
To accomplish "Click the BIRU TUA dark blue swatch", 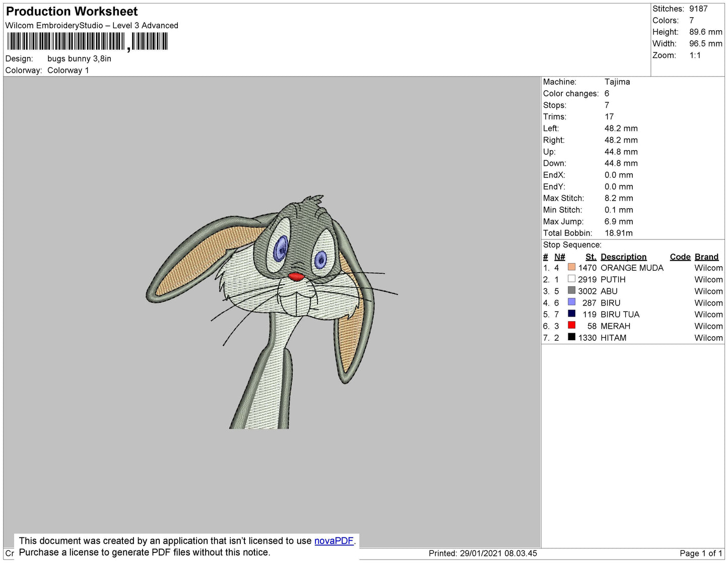I will [x=571, y=314].
